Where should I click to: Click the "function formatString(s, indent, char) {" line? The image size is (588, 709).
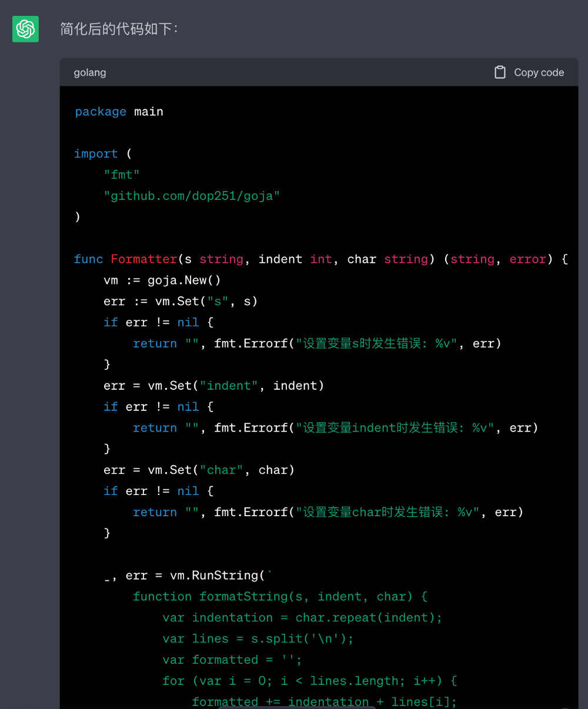[280, 597]
